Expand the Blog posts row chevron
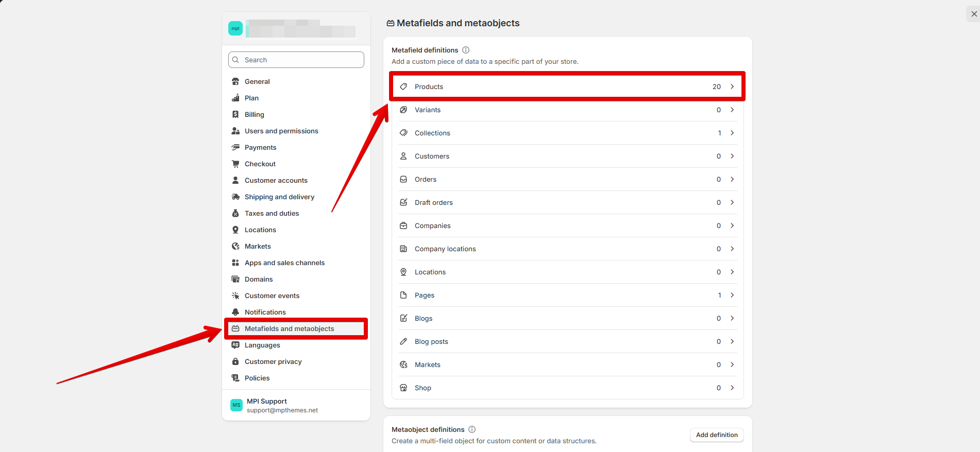The width and height of the screenshot is (980, 452). pos(732,341)
